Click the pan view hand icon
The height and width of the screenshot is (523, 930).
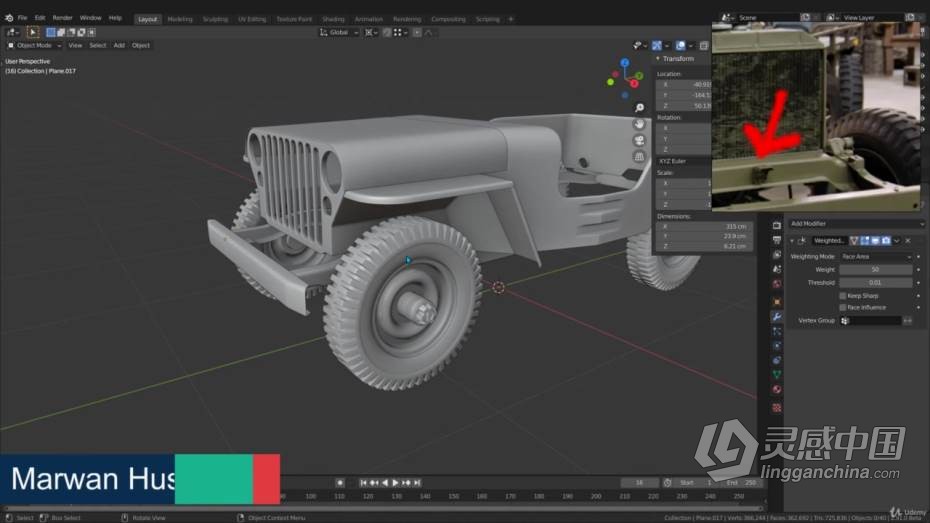coord(639,124)
